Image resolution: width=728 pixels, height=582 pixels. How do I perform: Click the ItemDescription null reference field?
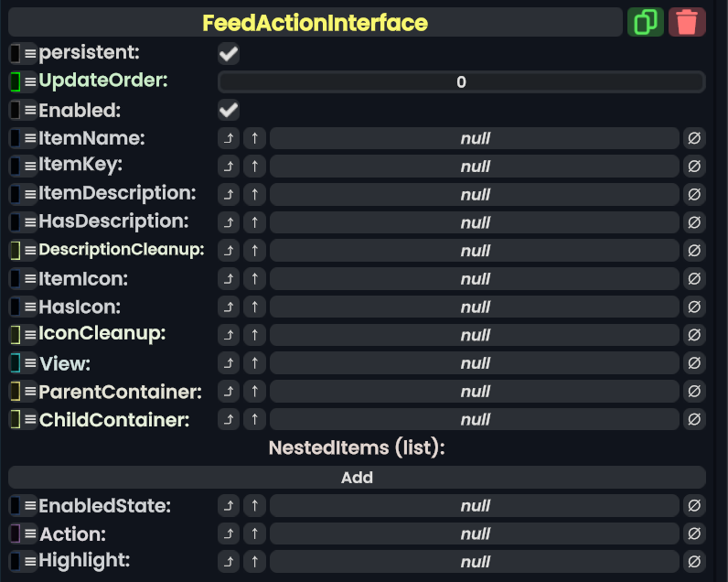click(475, 195)
